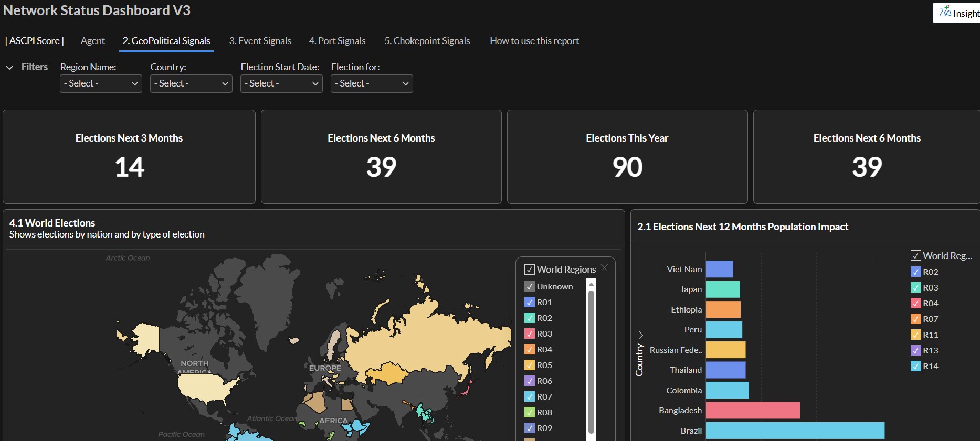Click the Elections This Year card

[627, 157]
